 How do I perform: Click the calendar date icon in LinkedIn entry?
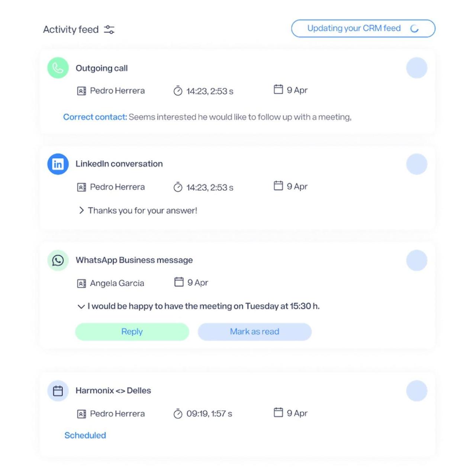tap(278, 186)
